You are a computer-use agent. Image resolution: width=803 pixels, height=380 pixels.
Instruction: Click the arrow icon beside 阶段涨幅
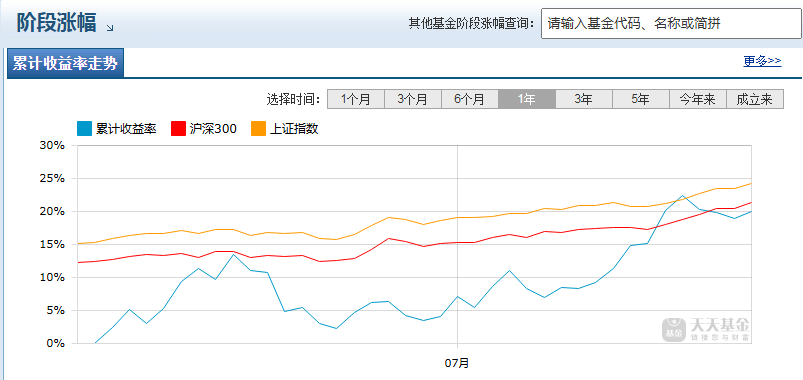pyautogui.click(x=110, y=28)
